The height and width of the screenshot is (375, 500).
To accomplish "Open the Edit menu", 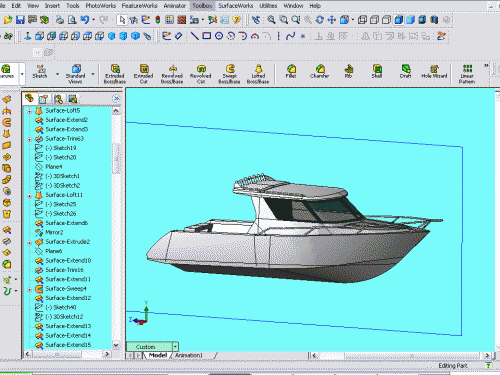I will coord(16,6).
